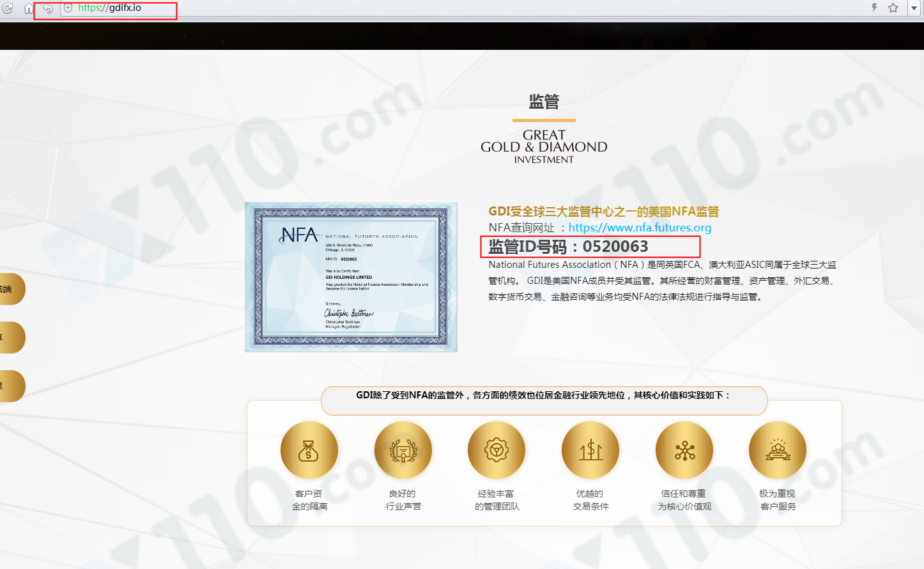Click the 客户资金的隔离 label
This screenshot has height=569, width=924.
[x=309, y=500]
